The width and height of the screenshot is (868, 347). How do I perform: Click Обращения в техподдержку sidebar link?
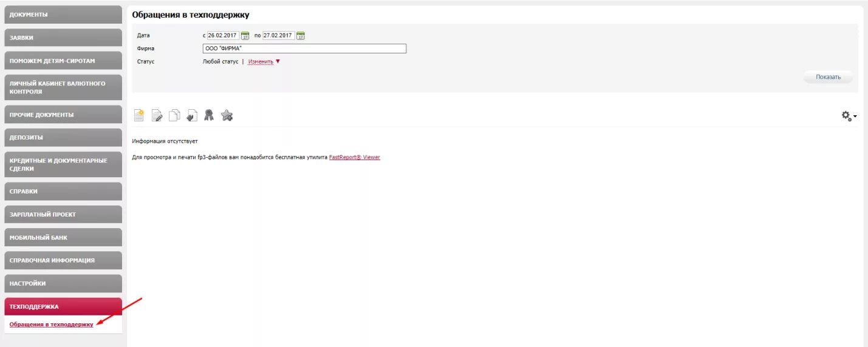(x=52, y=325)
